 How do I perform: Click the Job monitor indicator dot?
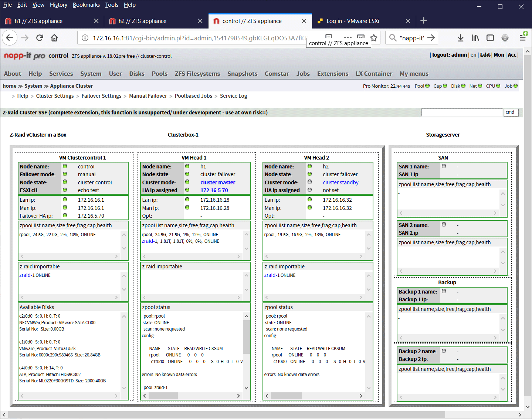(515, 86)
